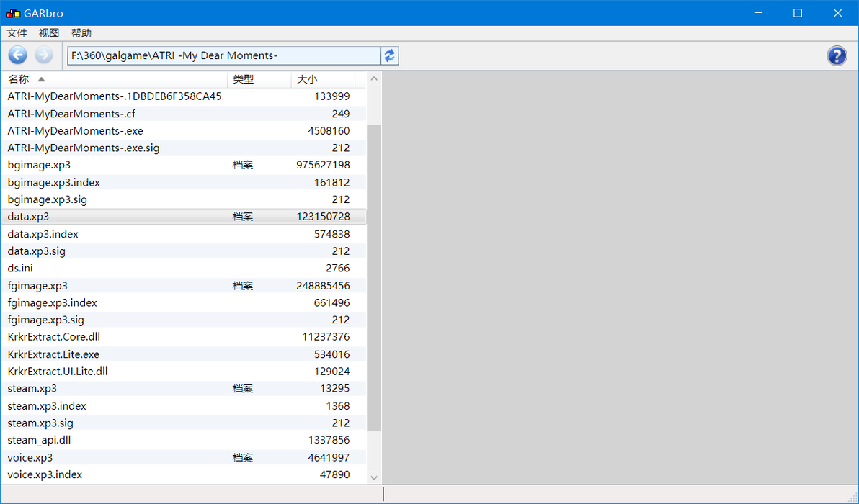Select steam_api.dll file
859x504 pixels.
(x=184, y=440)
